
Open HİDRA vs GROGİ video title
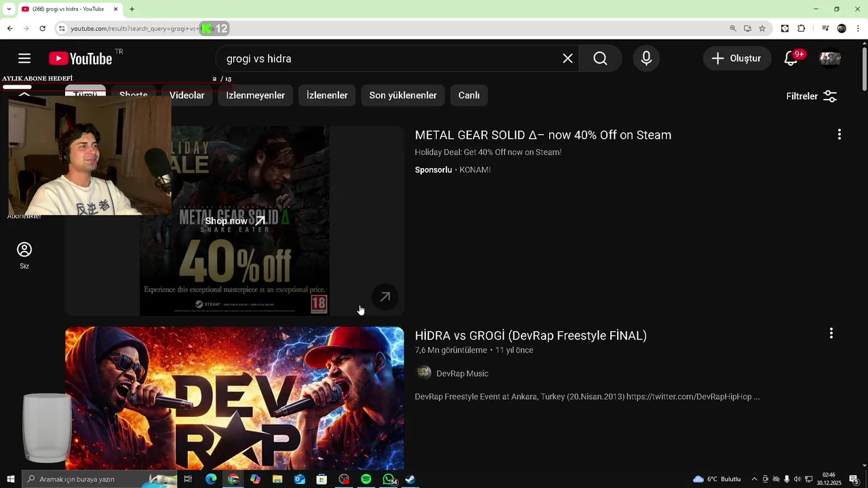tap(531, 335)
